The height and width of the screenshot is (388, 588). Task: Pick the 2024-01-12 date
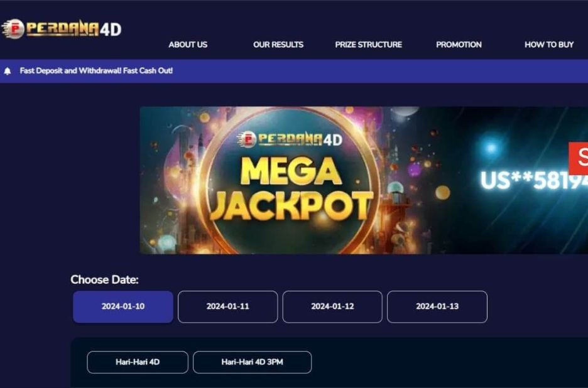332,306
